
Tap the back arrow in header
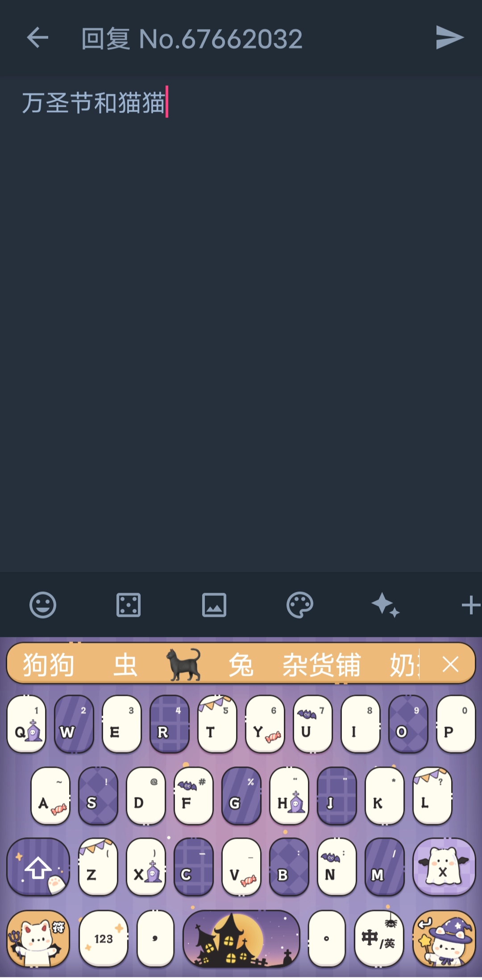(37, 37)
